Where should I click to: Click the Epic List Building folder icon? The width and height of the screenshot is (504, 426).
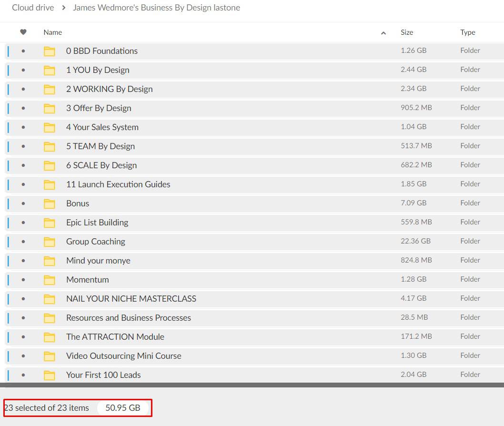click(50, 223)
